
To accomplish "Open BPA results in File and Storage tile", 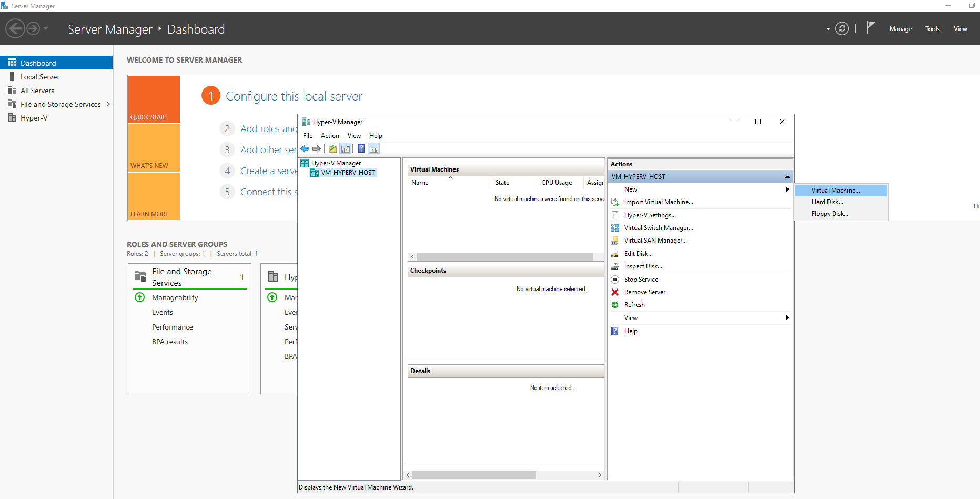I will (170, 342).
